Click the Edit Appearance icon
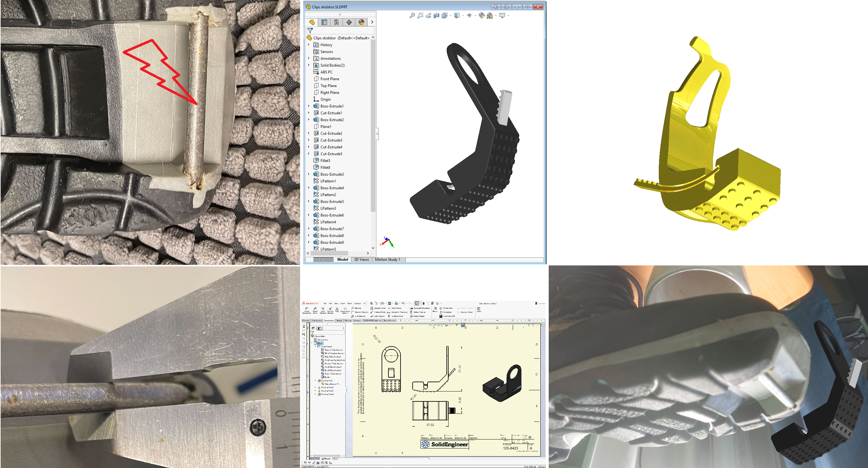The image size is (868, 468). (x=481, y=15)
